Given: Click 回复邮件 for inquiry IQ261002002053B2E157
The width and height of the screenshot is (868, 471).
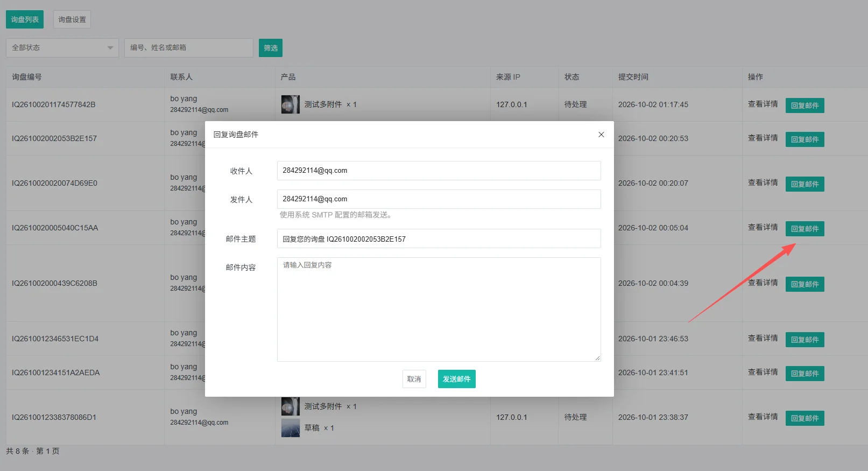Looking at the screenshot, I should coord(805,139).
